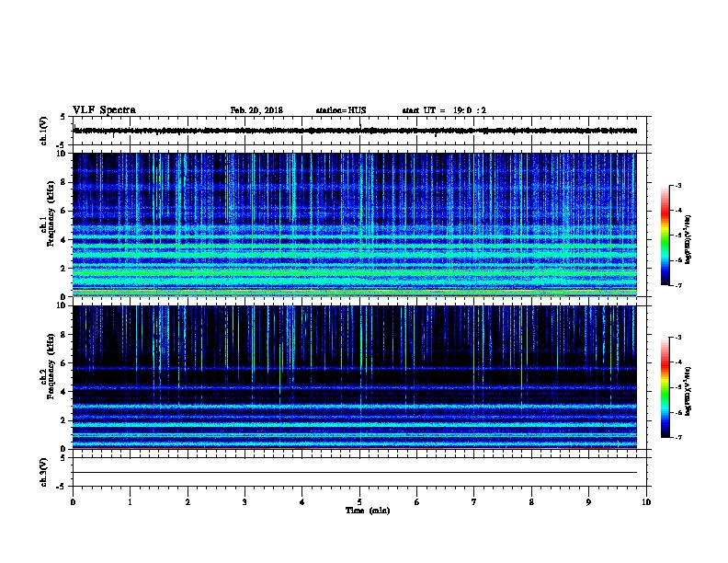Click '-3' on ch.1 colorbar scale
Screen dimensions: 728x563
click(677, 185)
